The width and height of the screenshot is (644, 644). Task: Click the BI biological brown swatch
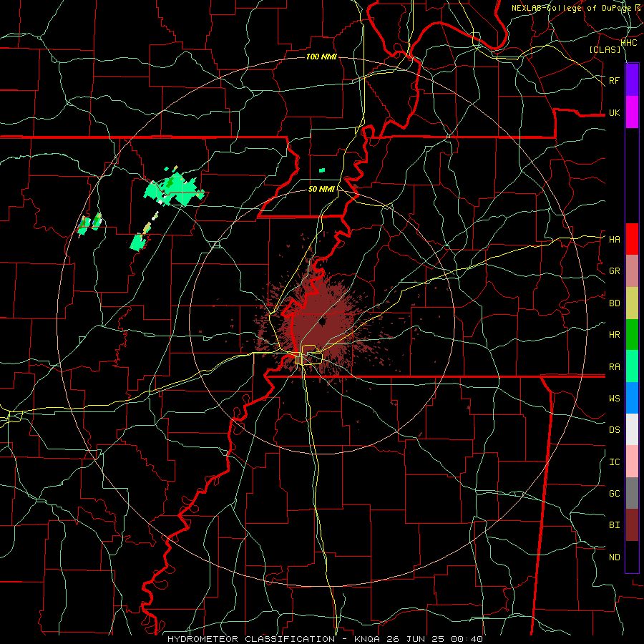pyautogui.click(x=632, y=525)
